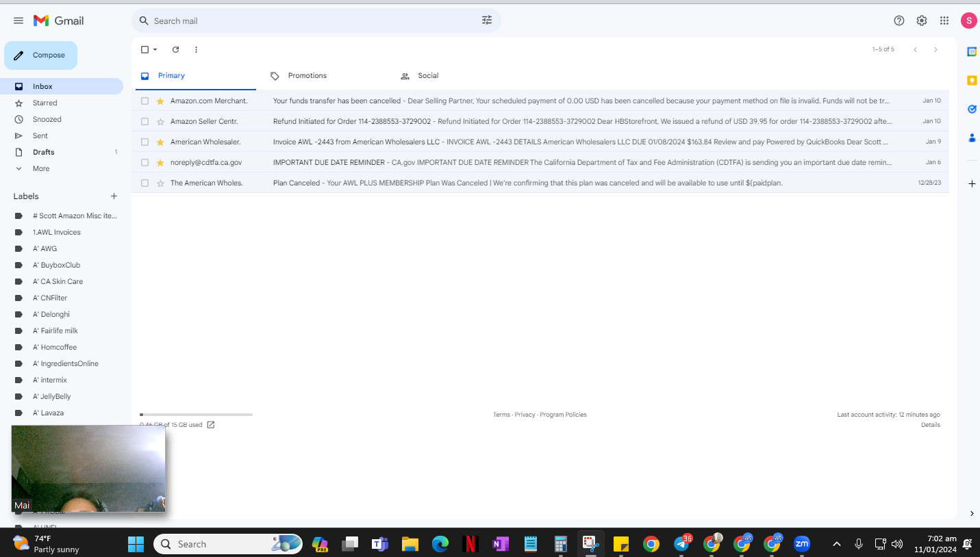Refresh the inbox
Viewport: 980px width, 557px height.
click(175, 49)
